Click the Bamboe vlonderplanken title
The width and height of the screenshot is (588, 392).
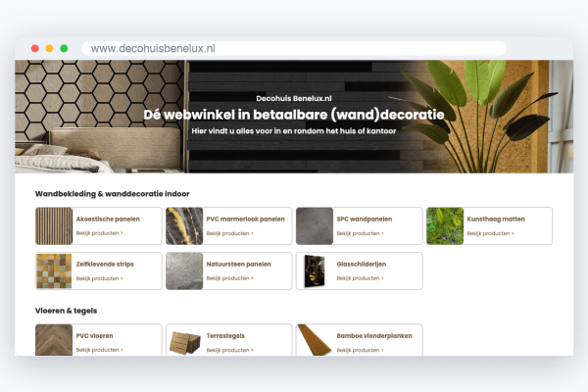point(374,336)
